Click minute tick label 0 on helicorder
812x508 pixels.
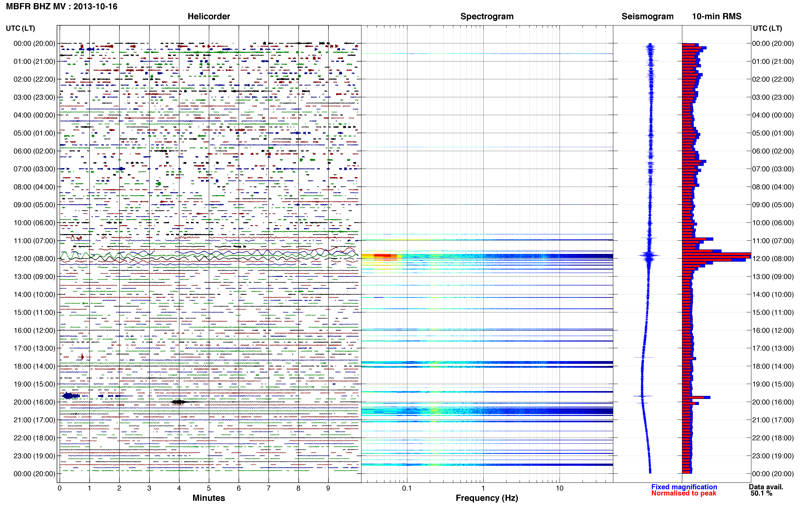tap(59, 488)
